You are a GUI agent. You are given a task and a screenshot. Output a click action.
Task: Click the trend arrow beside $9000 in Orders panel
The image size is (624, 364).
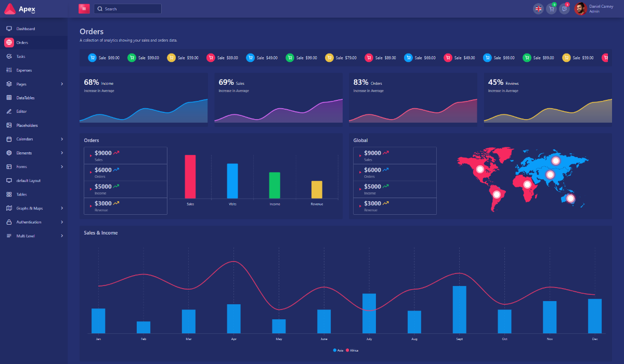pyautogui.click(x=116, y=153)
